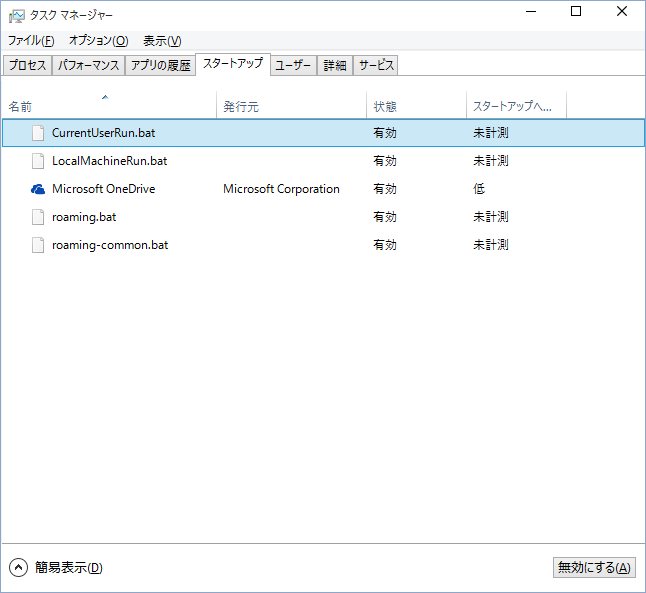Click 未計測 impact in the roaming-common.bat row
This screenshot has width=646, height=593.
[491, 245]
